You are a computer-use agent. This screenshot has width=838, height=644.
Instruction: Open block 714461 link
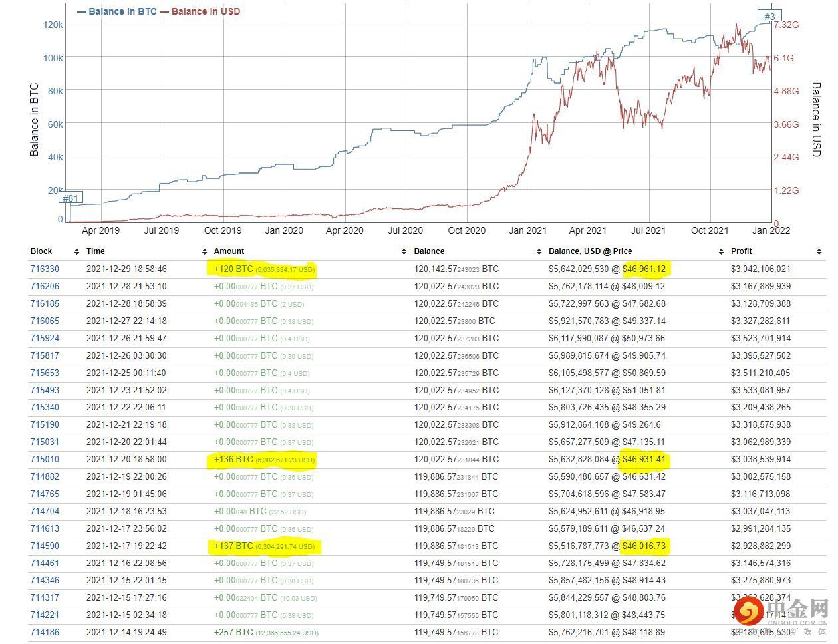pyautogui.click(x=45, y=563)
